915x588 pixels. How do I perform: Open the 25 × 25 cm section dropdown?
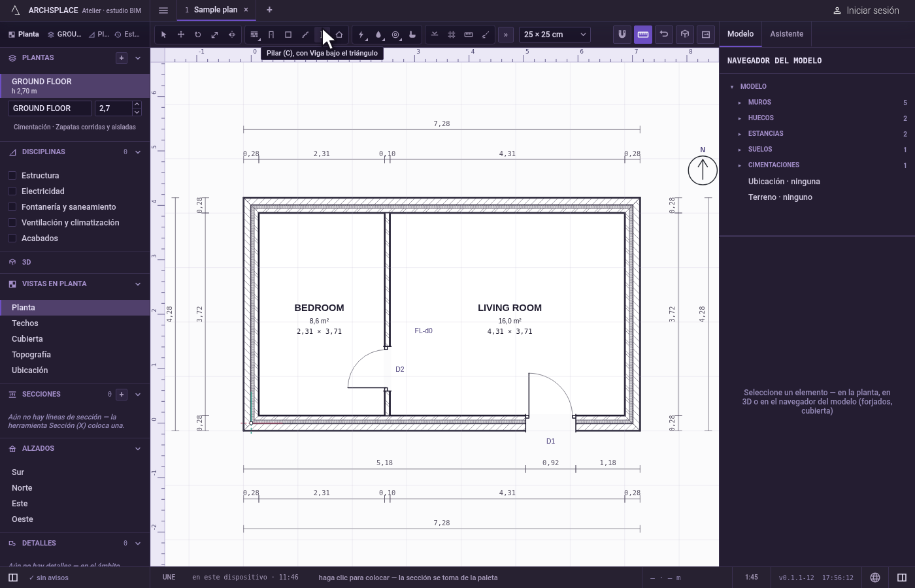(555, 35)
